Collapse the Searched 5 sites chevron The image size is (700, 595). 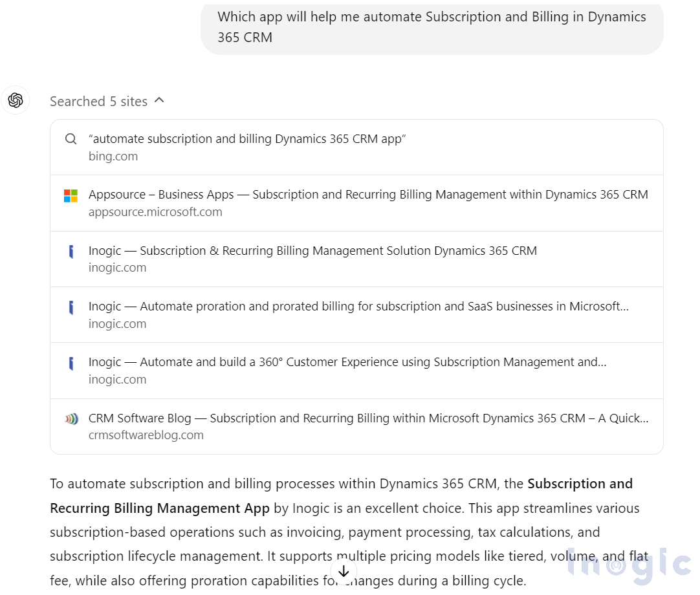(x=160, y=100)
